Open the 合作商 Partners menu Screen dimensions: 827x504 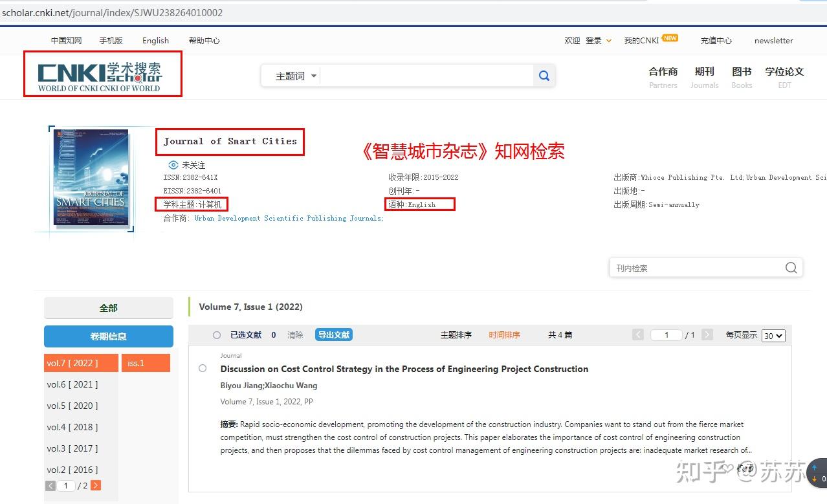pos(663,77)
